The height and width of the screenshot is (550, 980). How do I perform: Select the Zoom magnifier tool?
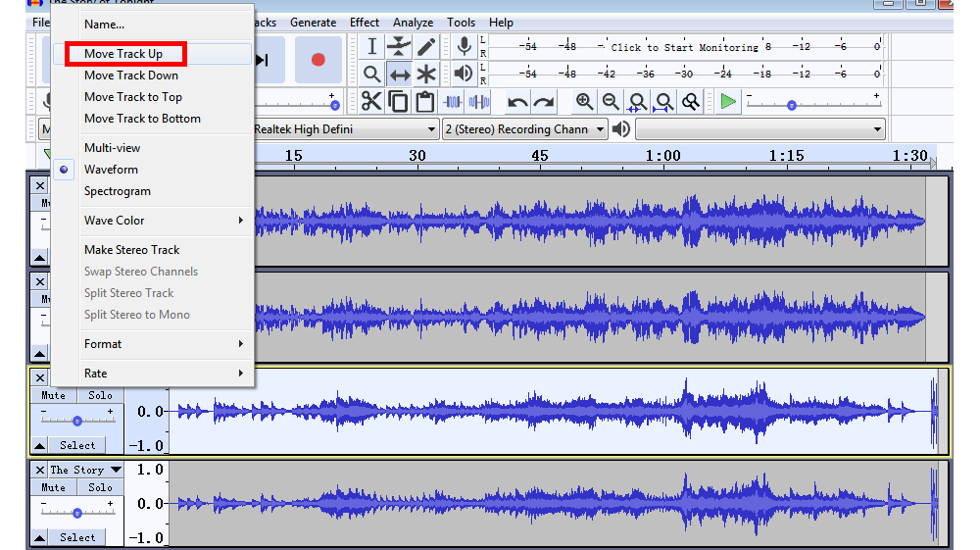(371, 75)
